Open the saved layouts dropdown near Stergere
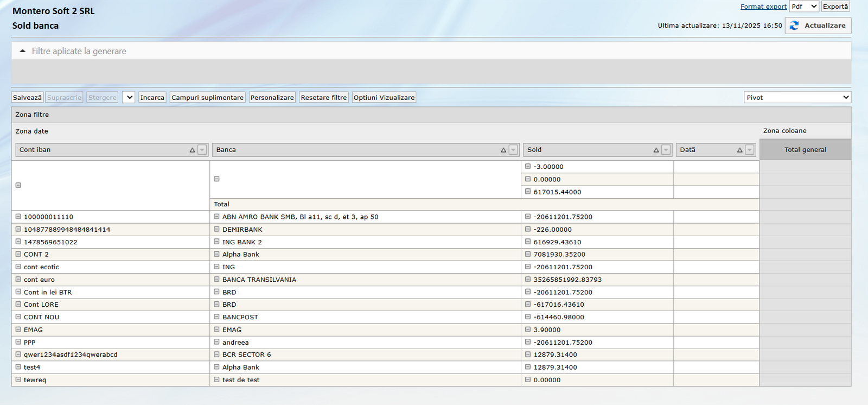The height and width of the screenshot is (405, 868). coord(129,98)
